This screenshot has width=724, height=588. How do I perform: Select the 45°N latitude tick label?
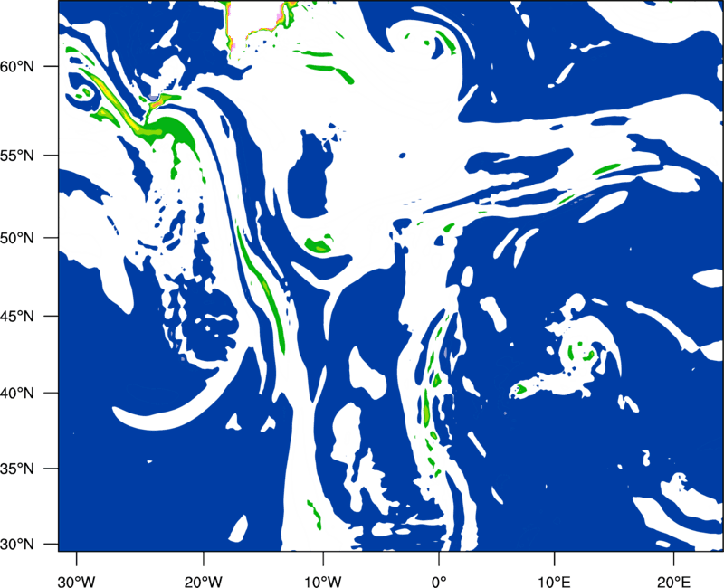click(x=17, y=316)
